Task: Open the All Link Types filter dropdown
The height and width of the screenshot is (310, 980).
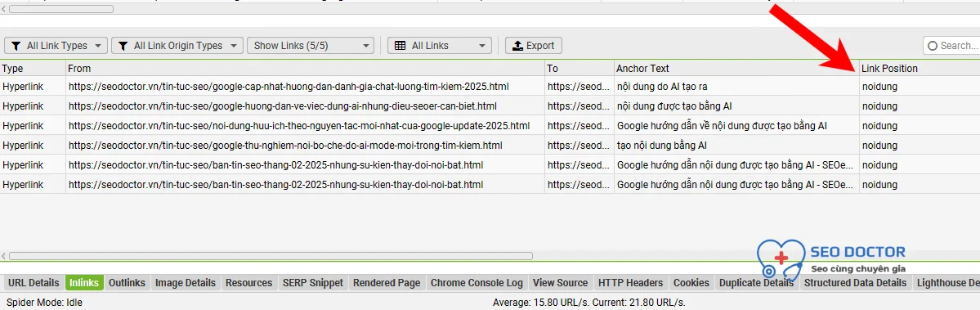Action: click(x=56, y=46)
